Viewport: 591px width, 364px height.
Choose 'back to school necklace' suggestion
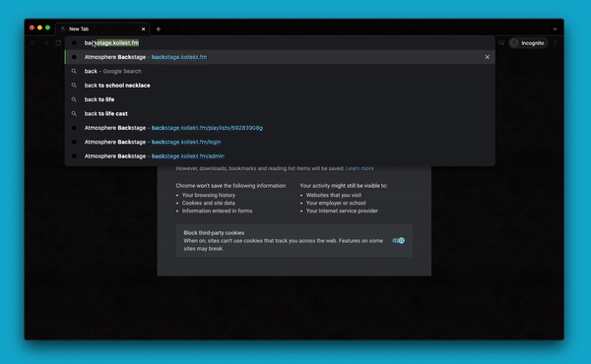tap(280, 86)
